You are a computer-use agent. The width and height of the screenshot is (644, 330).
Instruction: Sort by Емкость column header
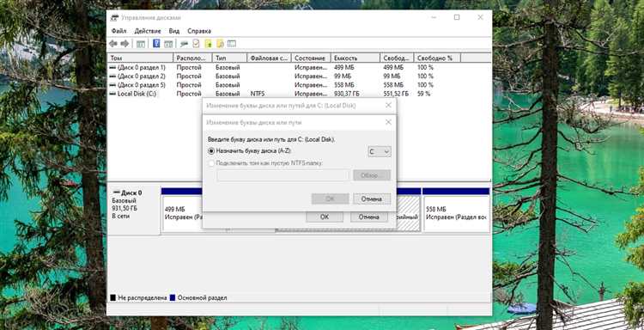[355, 58]
